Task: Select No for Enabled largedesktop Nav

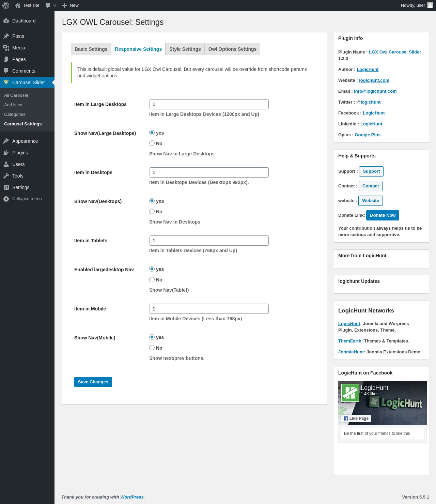Action: click(152, 279)
